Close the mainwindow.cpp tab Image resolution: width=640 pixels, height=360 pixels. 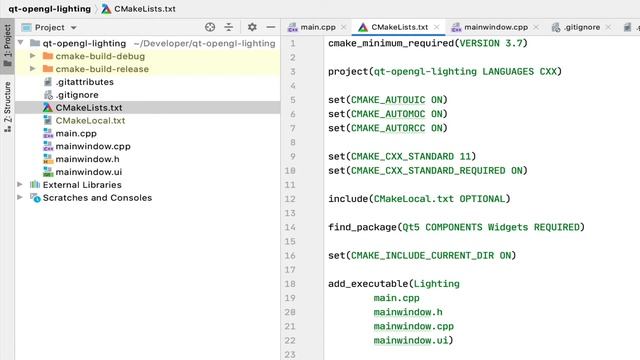(x=536, y=27)
